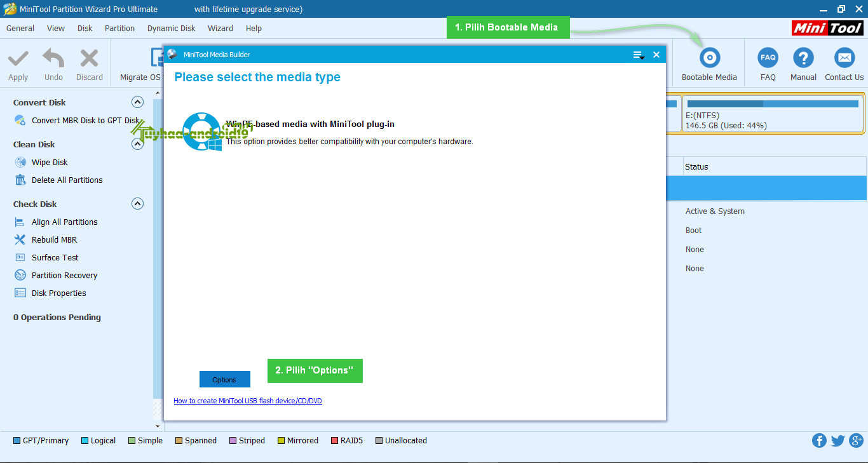Viewport: 868px width, 463px height.
Task: Click the Logical legend swatch
Action: (x=85, y=440)
